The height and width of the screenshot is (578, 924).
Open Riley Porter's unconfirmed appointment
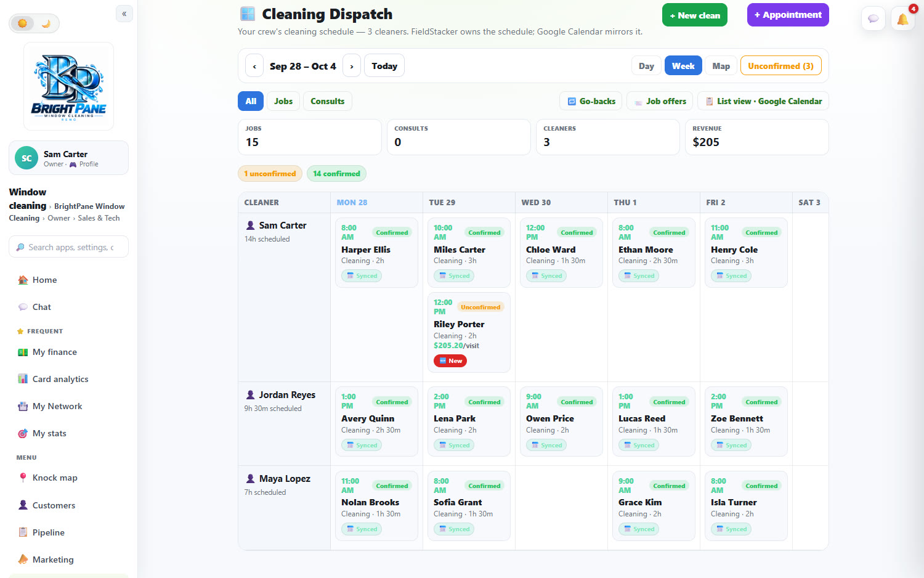(x=469, y=333)
